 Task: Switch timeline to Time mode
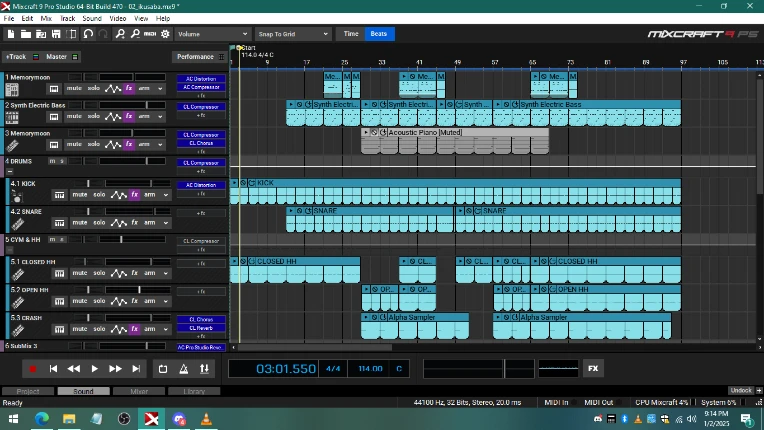[351, 34]
